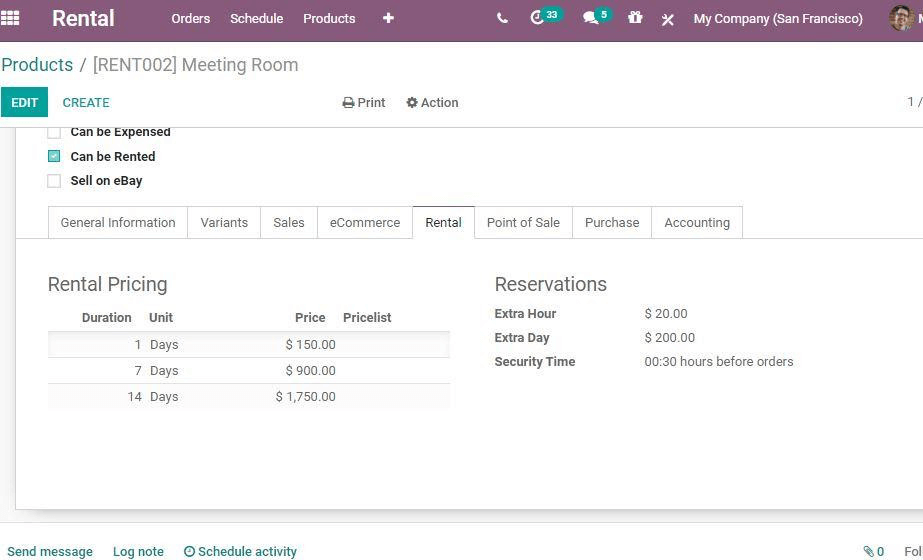Viewport: 923px width, 560px height.
Task: Click the CREATE button
Action: 86,102
